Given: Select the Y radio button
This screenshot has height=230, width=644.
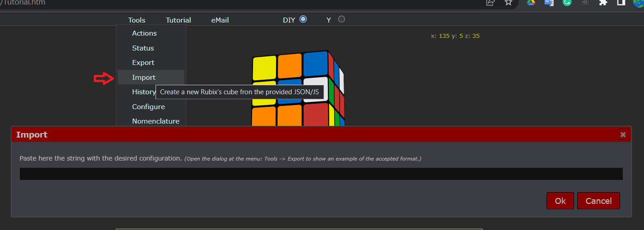Looking at the screenshot, I should 341,19.
